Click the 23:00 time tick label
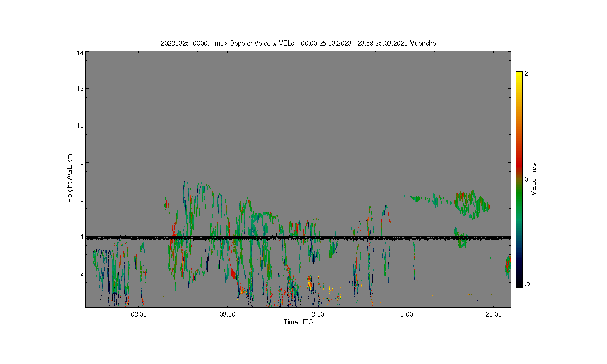 494,314
